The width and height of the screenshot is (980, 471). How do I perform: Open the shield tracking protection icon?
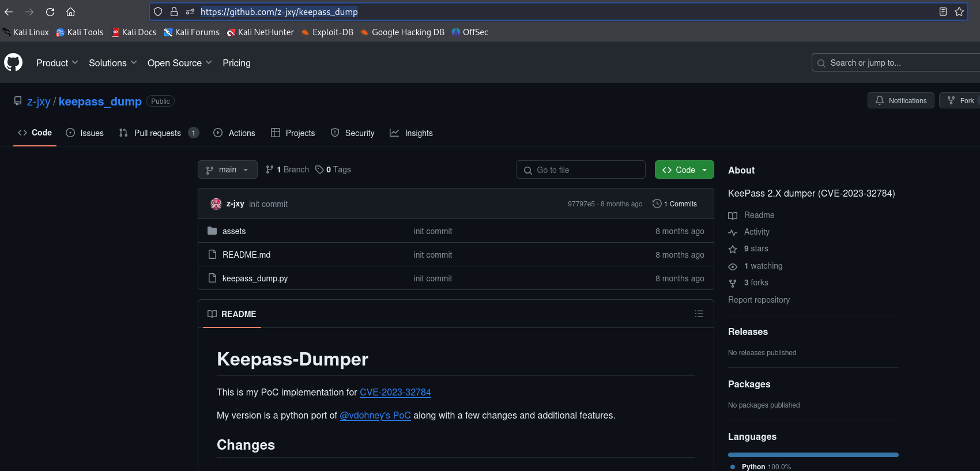pyautogui.click(x=158, y=12)
